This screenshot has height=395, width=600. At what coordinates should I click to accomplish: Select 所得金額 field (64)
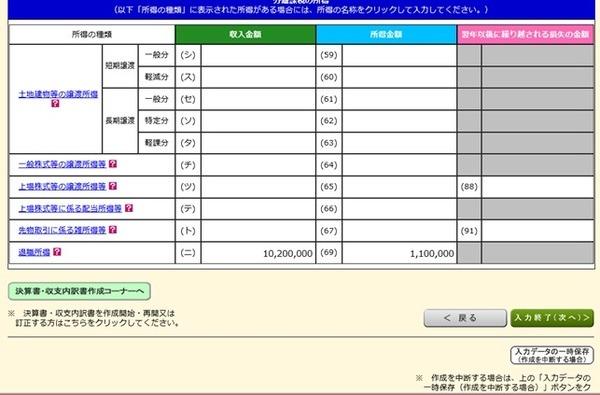(x=399, y=165)
